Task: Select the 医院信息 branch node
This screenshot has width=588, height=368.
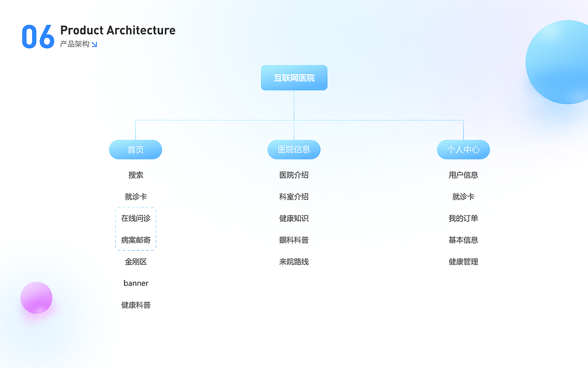Action: coord(294,149)
